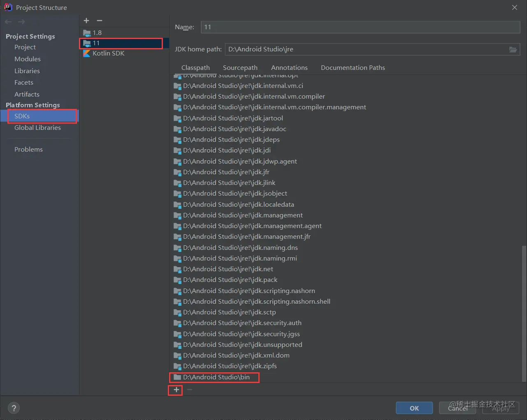Click the OK button
The image size is (527, 420).
pyautogui.click(x=414, y=408)
